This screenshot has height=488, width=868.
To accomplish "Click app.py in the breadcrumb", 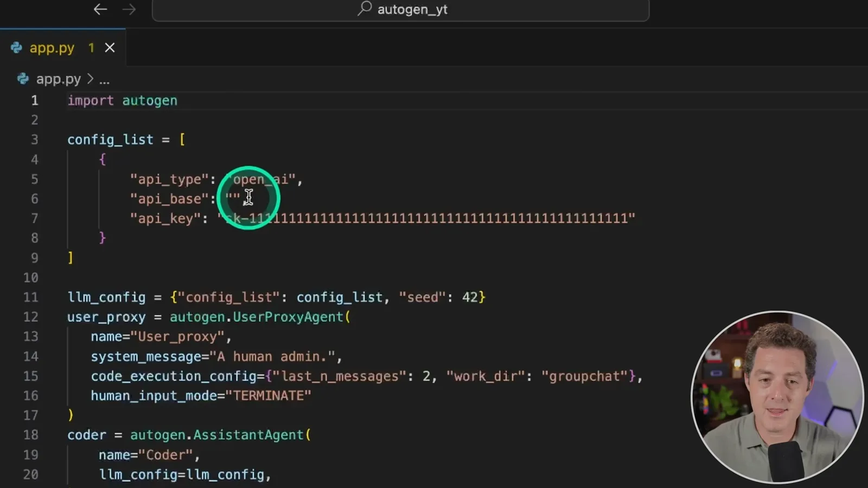I will [x=59, y=79].
